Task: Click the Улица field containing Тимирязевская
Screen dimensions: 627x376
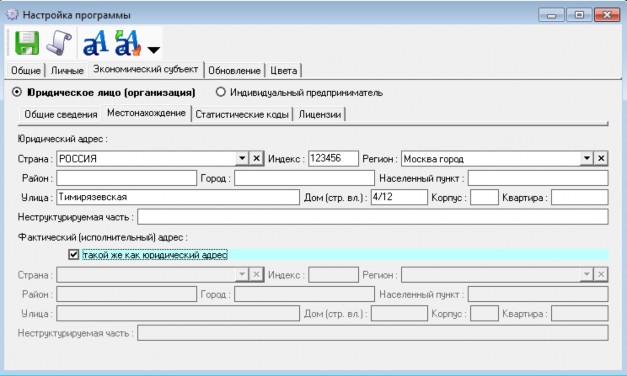Action: click(x=178, y=197)
